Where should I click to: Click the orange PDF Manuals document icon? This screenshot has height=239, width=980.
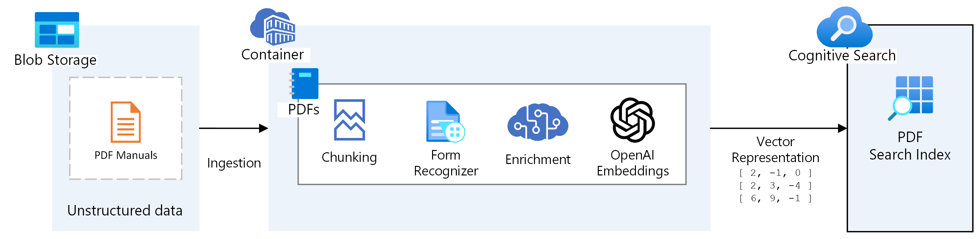pyautogui.click(x=125, y=122)
